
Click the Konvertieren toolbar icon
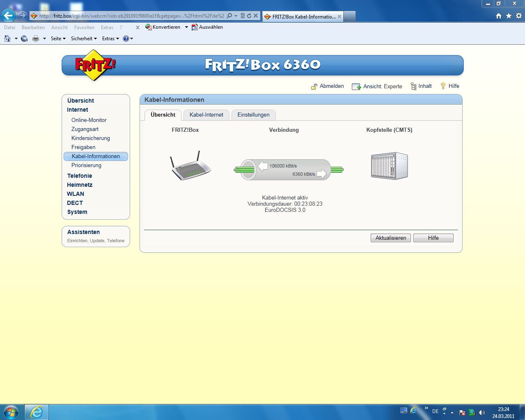[x=149, y=27]
